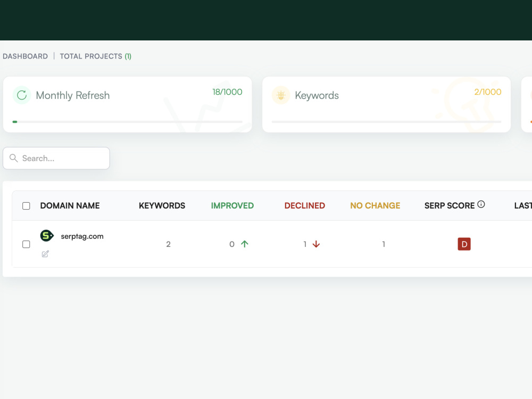
Task: Click the 2/1000 keywords count
Action: point(488,92)
